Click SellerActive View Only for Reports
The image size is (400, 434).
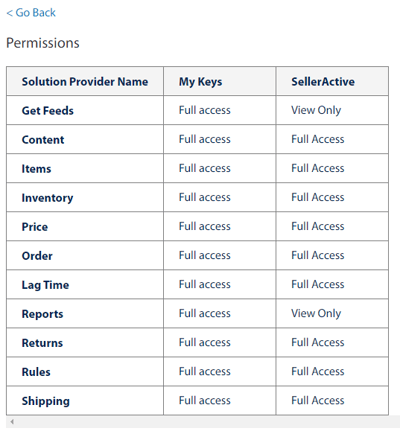pyautogui.click(x=316, y=313)
